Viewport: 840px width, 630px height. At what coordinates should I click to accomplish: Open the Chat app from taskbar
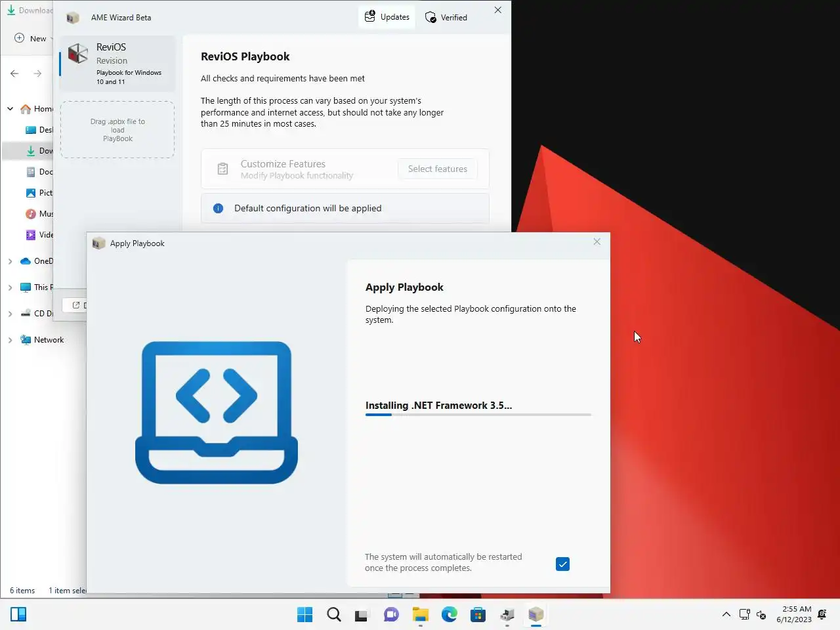[x=391, y=615]
